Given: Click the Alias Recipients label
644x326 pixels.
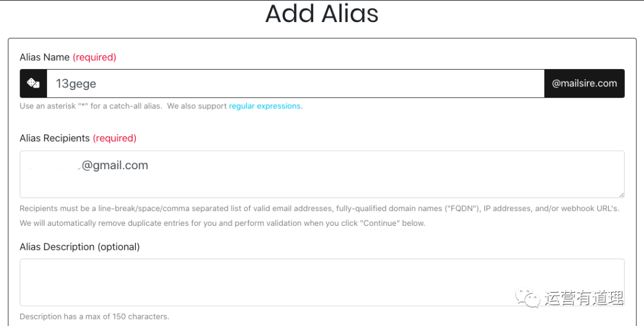Looking at the screenshot, I should tap(55, 138).
